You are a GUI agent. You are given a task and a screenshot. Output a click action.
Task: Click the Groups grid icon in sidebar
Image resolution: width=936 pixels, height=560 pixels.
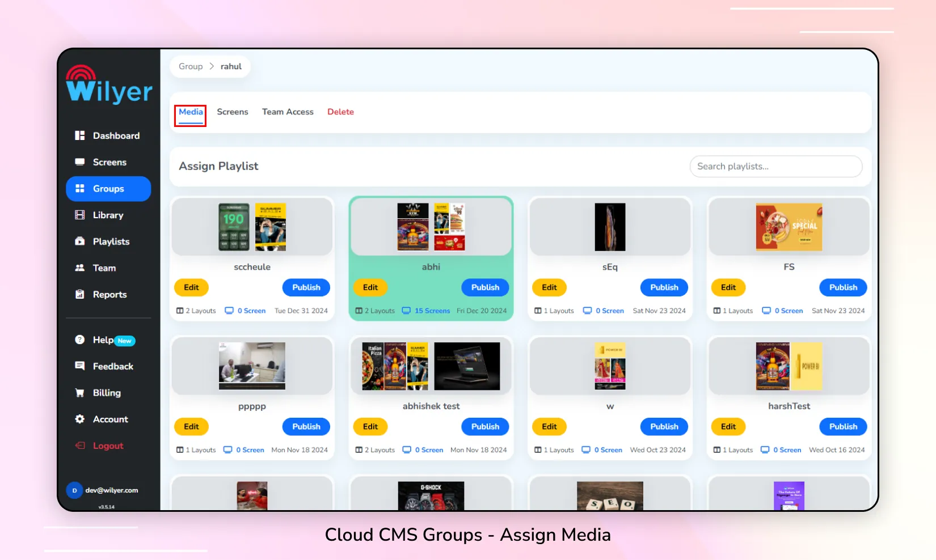(x=80, y=188)
